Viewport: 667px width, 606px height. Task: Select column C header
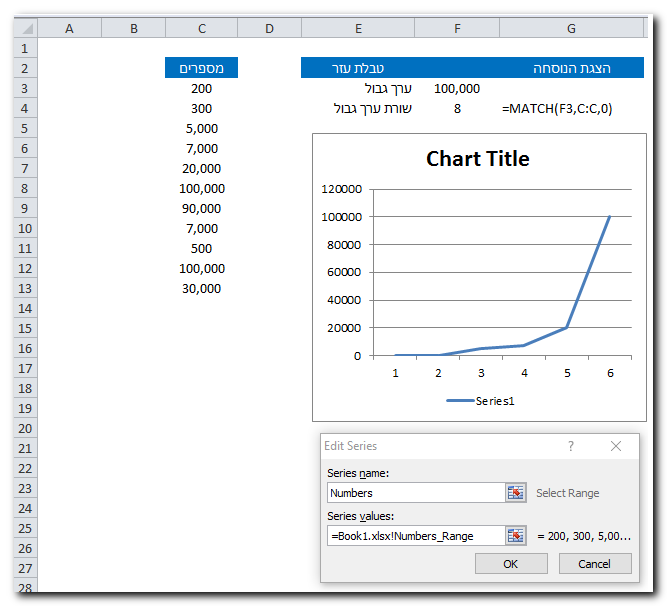(x=202, y=29)
